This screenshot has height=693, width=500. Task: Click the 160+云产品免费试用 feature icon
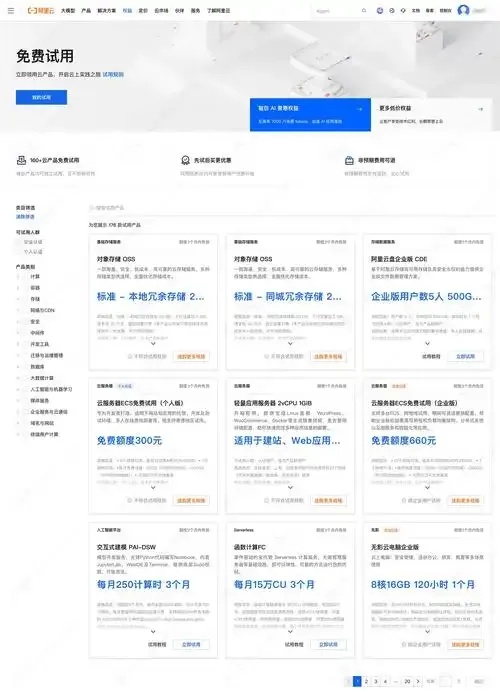21,160
